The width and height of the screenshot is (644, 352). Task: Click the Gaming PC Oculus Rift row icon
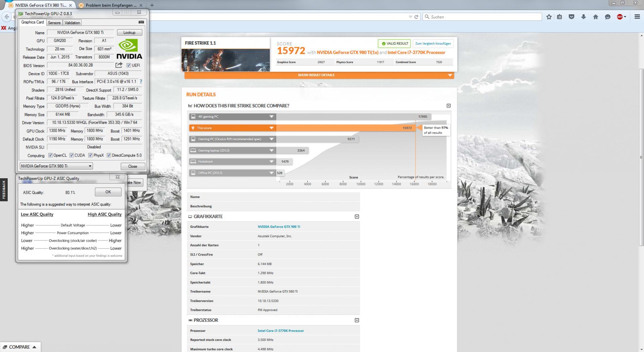click(193, 139)
